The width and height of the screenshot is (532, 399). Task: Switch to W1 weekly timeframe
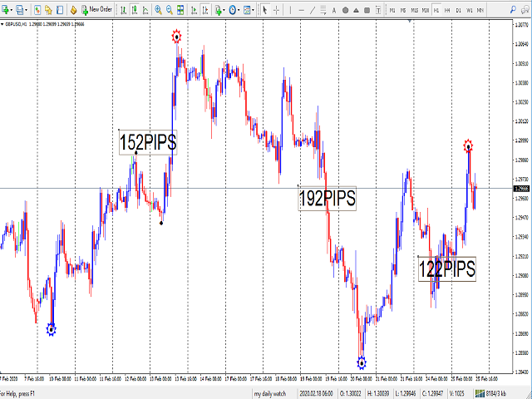(469, 10)
